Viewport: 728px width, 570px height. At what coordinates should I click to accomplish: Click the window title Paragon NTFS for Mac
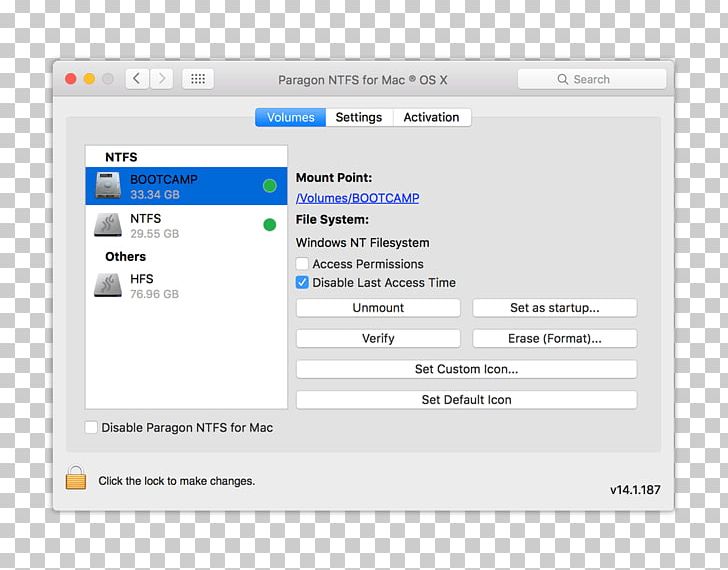click(x=363, y=80)
